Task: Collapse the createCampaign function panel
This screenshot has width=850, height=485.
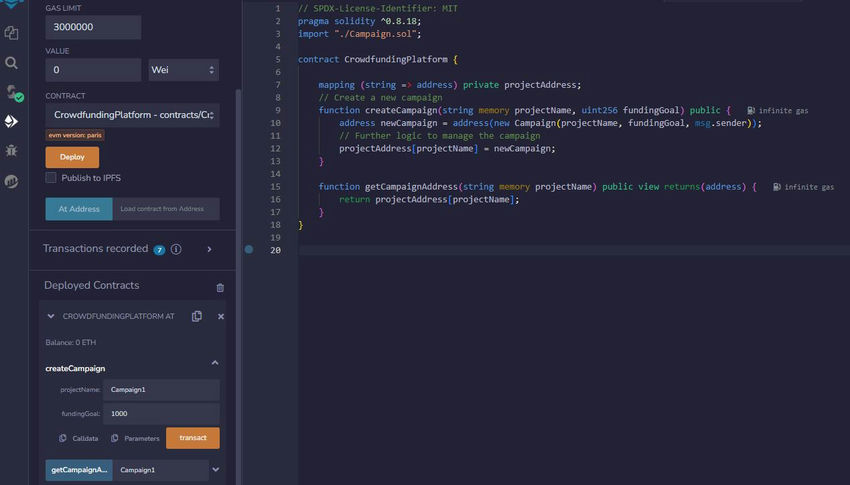Action: tap(214, 363)
